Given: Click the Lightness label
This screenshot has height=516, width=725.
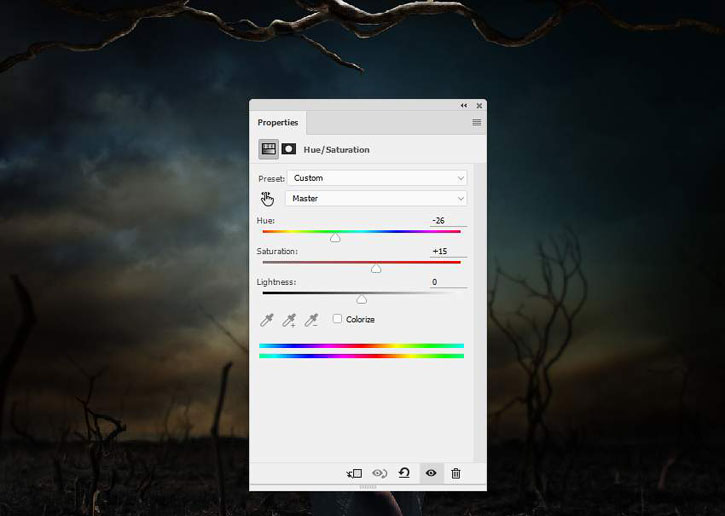Looking at the screenshot, I should click(x=276, y=282).
